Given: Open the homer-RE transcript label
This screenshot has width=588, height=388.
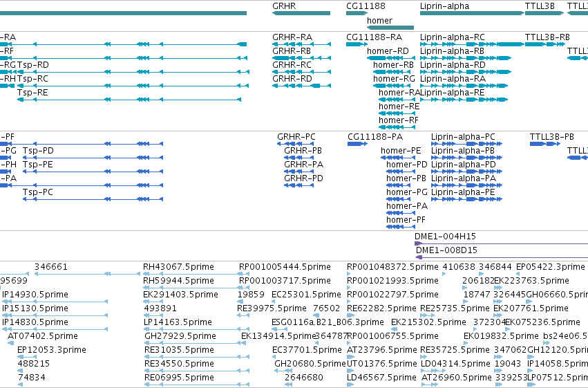Looking at the screenshot, I should tap(399, 107).
